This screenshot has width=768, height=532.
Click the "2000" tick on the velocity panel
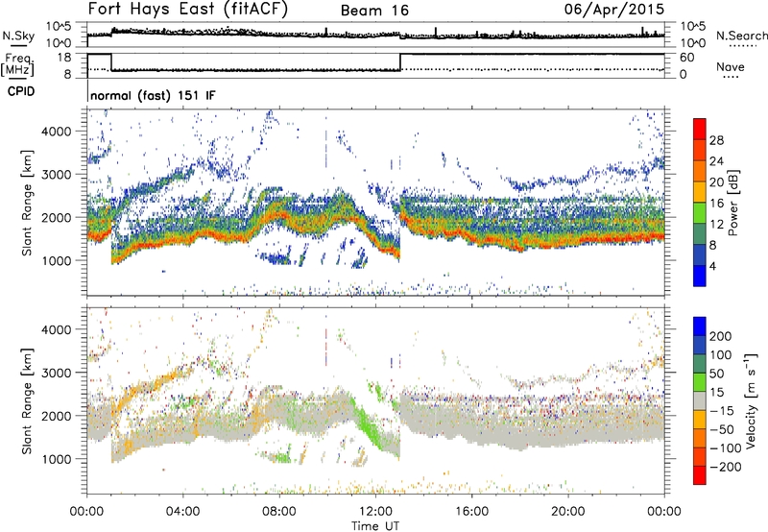[56, 416]
